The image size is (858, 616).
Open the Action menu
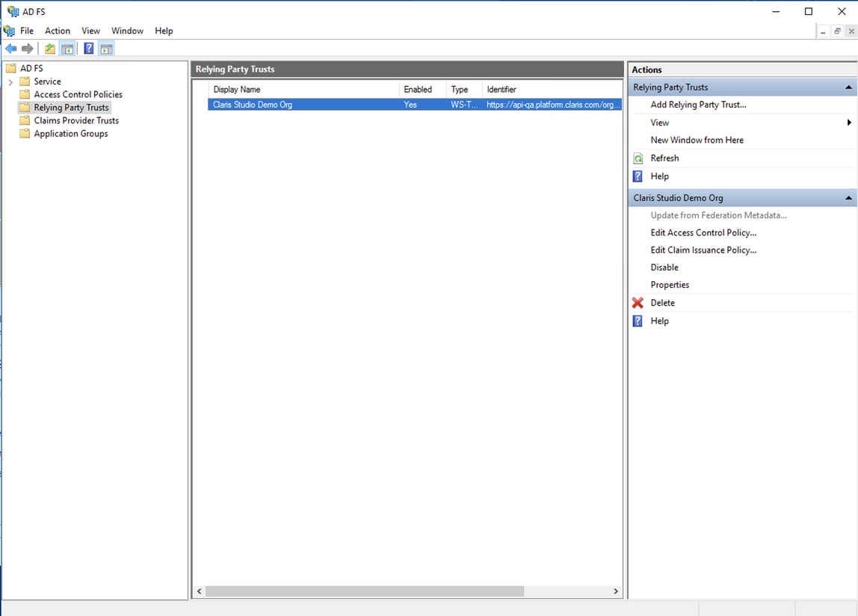point(57,31)
